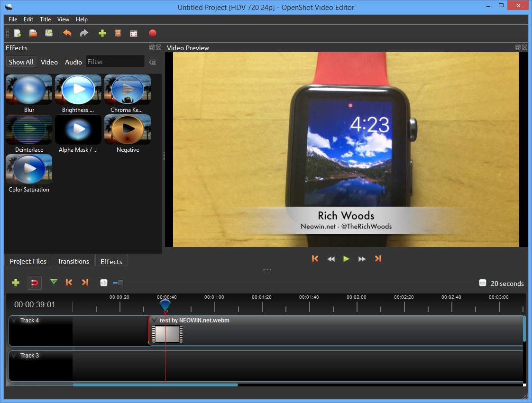Click the green Import Files plus icon
532x403 pixels.
point(102,33)
